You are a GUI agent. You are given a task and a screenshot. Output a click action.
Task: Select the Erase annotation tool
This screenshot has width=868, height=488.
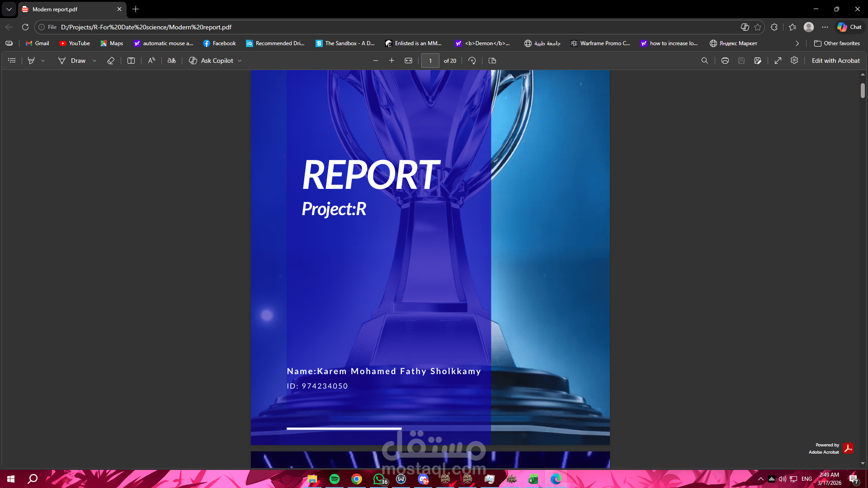(x=110, y=60)
